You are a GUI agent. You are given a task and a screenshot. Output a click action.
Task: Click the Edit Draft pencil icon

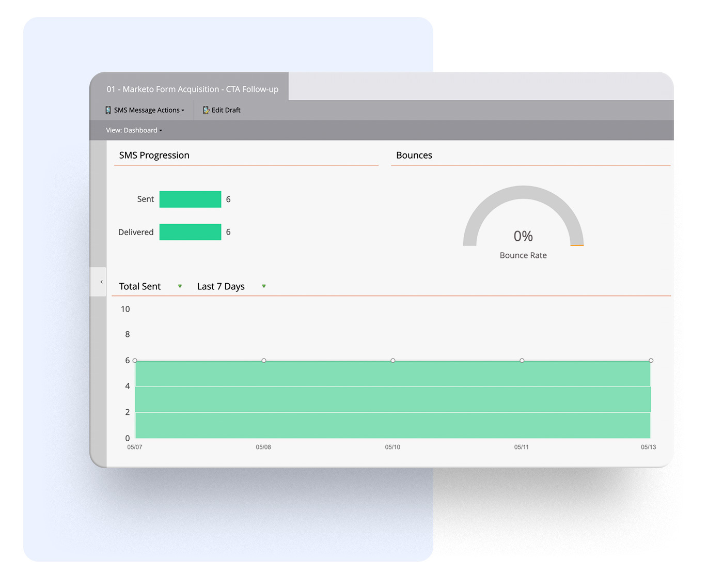[x=206, y=110]
